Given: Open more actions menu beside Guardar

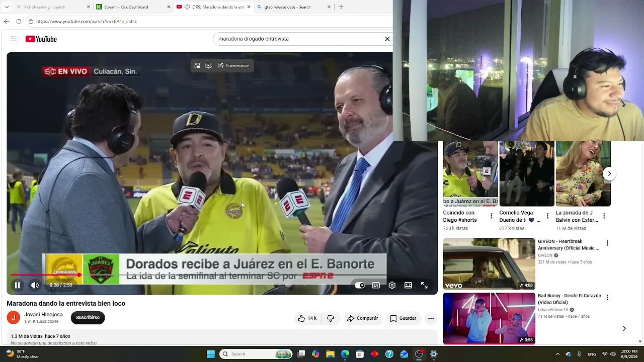Looking at the screenshot, I should 431,318.
